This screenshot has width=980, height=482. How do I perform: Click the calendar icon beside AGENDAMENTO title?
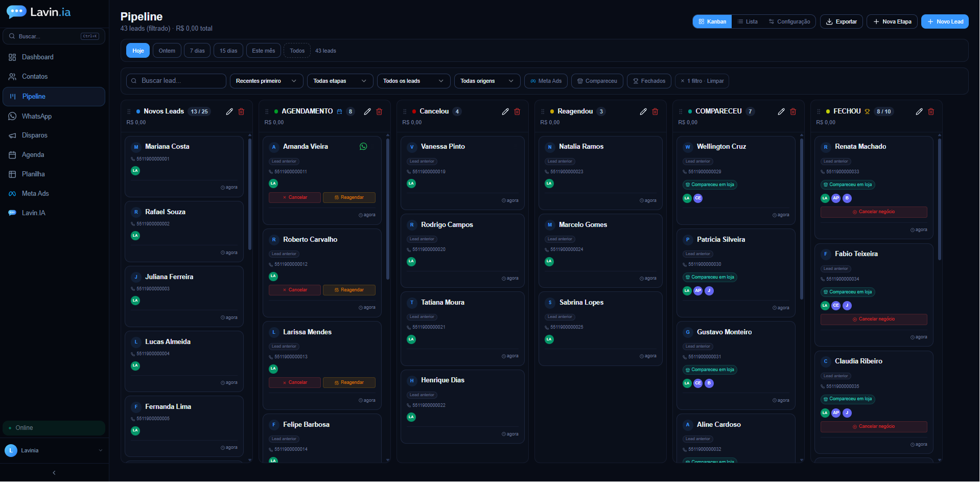(339, 111)
